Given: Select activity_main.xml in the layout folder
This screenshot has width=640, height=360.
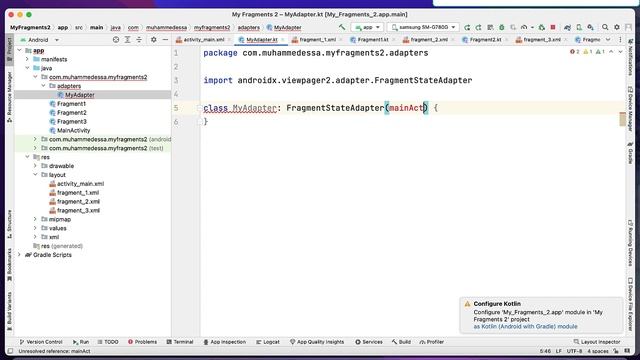Looking at the screenshot, I should pyautogui.click(x=80, y=184).
